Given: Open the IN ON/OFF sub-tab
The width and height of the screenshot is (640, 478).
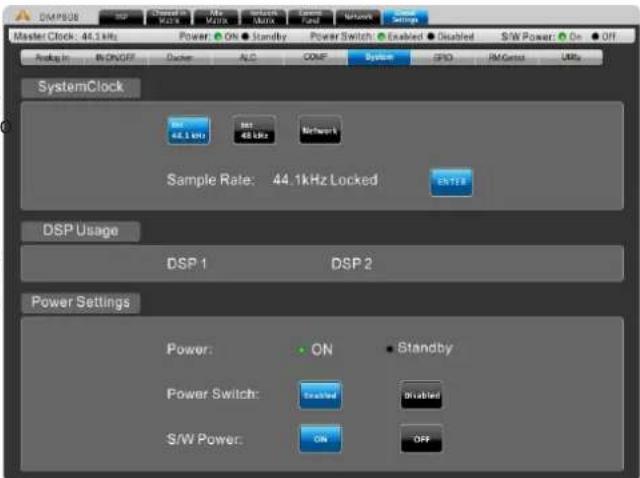Looking at the screenshot, I should [115, 58].
